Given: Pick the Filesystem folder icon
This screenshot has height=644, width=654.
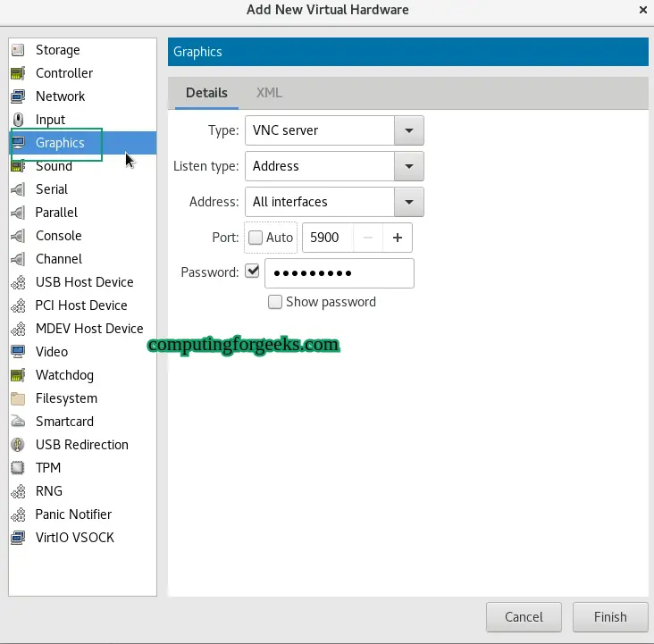Looking at the screenshot, I should [x=18, y=398].
